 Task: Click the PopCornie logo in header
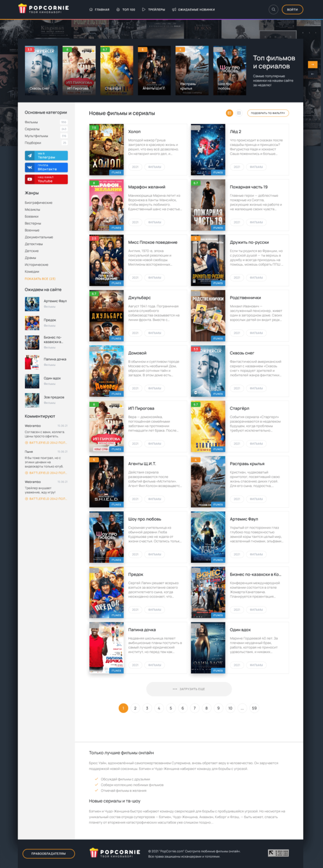pyautogui.click(x=43, y=9)
